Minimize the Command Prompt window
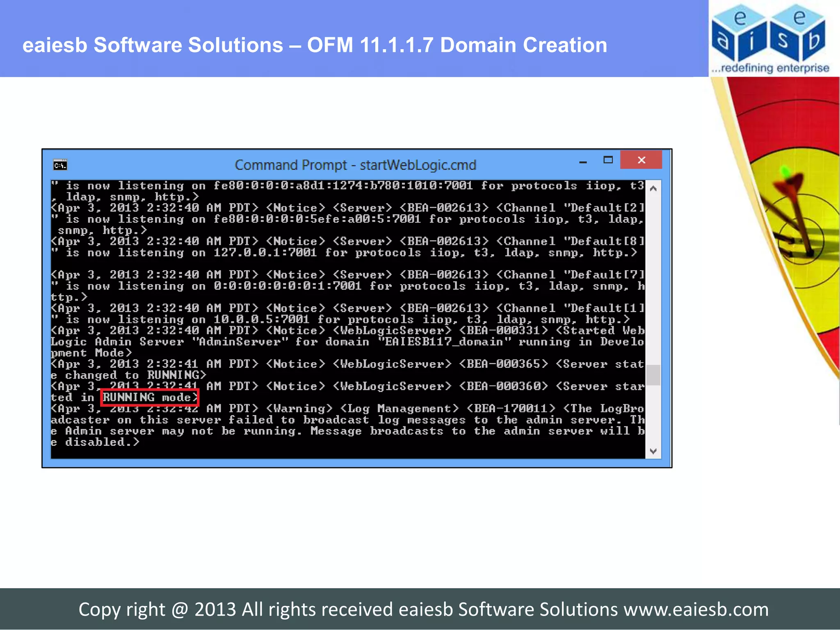 point(583,162)
